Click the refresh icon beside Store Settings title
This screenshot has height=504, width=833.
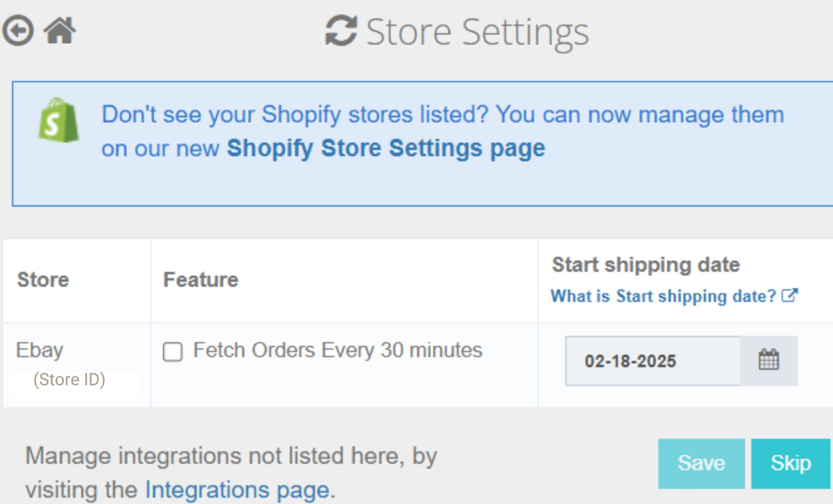[x=341, y=31]
